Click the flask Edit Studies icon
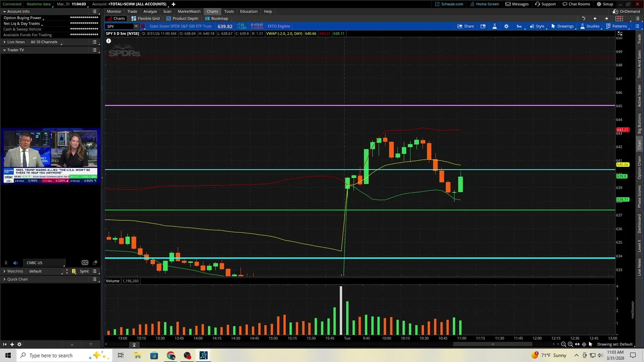 click(x=494, y=26)
